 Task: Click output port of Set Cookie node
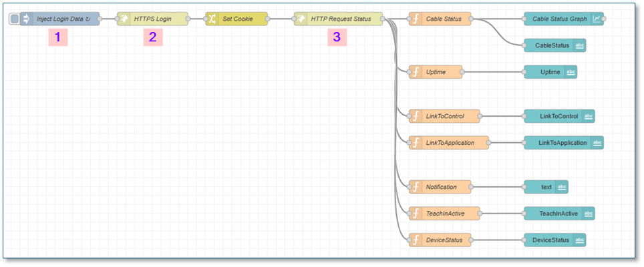pos(268,19)
